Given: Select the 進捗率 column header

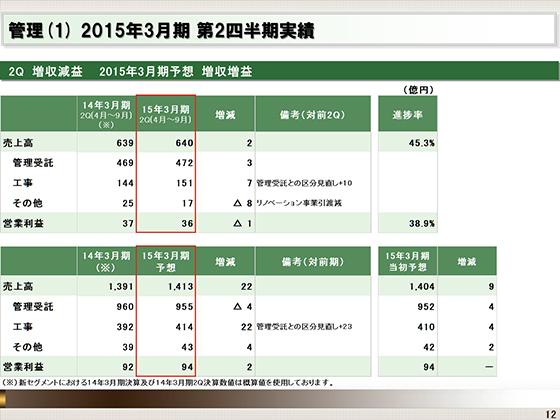Looking at the screenshot, I should 408,114.
